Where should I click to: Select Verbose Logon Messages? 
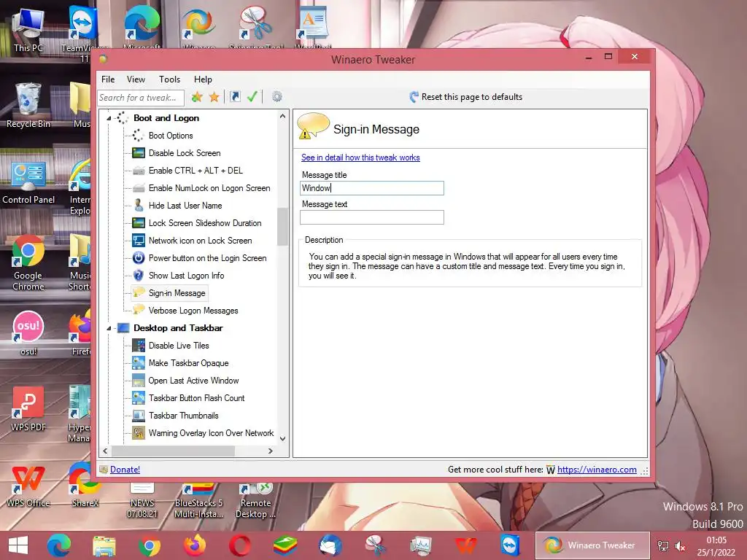point(193,311)
